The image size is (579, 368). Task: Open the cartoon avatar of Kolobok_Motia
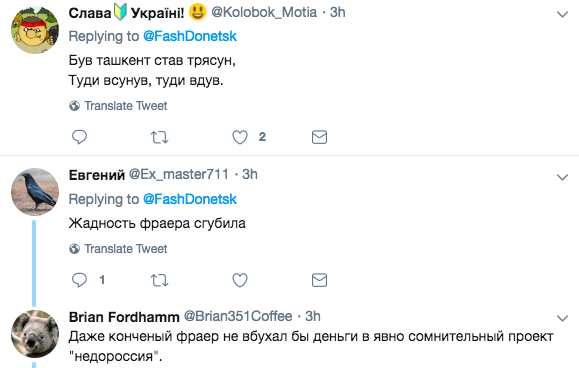tap(35, 30)
